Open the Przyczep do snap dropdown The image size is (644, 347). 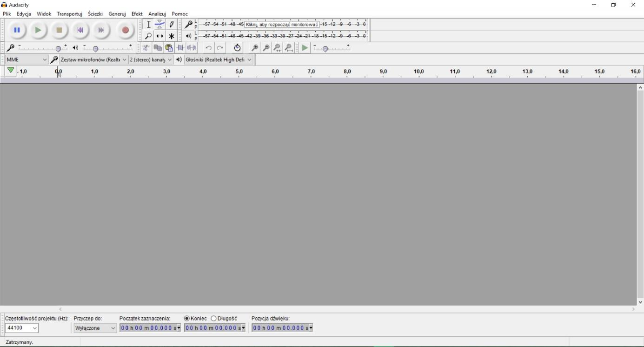coord(95,328)
